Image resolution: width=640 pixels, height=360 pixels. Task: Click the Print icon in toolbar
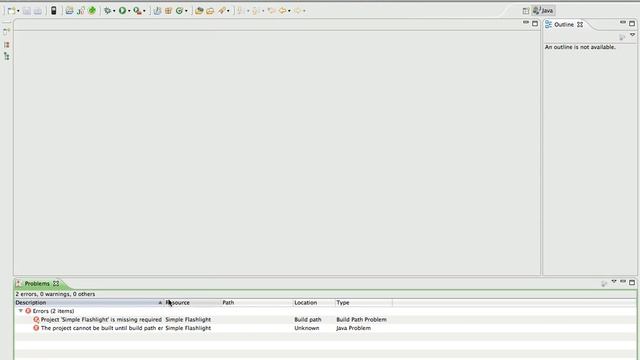(x=38, y=11)
